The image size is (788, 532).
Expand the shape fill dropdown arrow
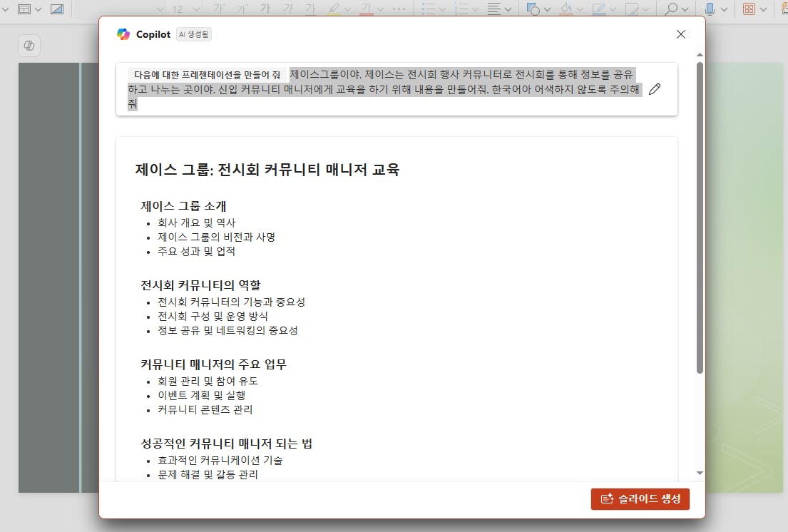580,9
